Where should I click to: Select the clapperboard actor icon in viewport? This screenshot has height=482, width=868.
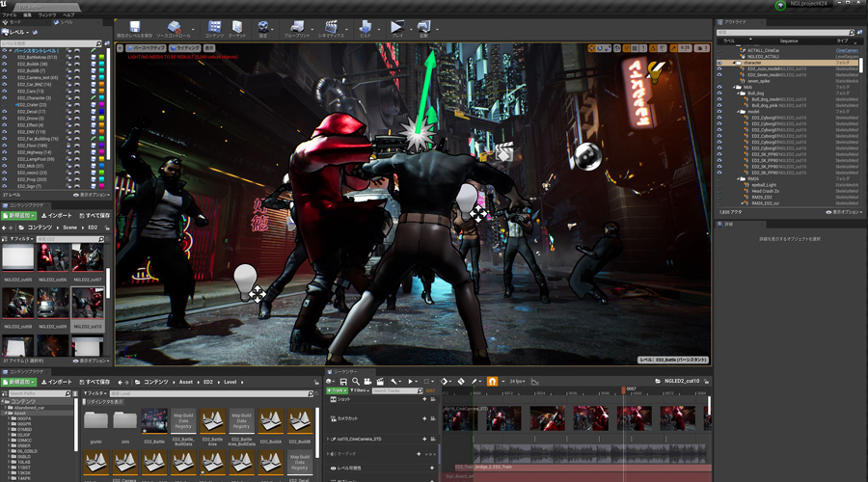tap(503, 152)
